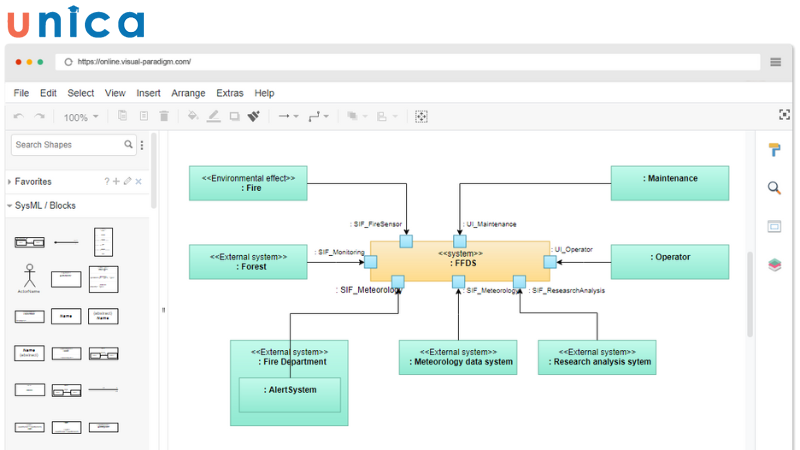Select the Meteorology data system block

(457, 357)
